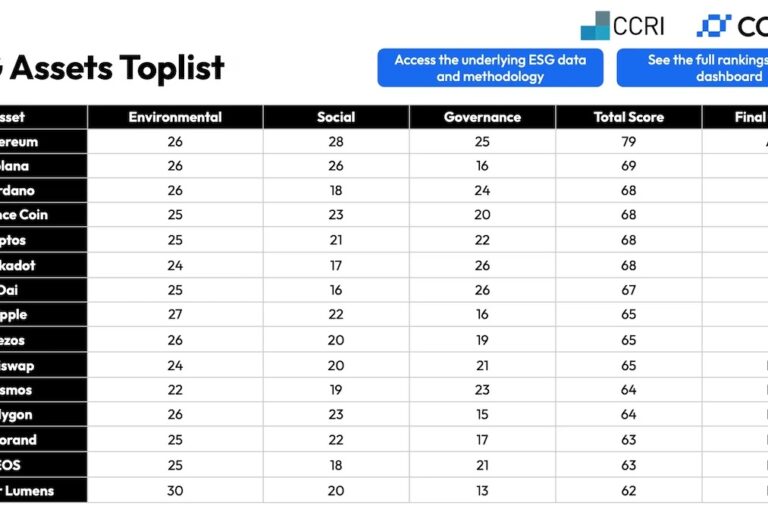Select the Social column header
This screenshot has height=512, width=768.
pos(336,117)
